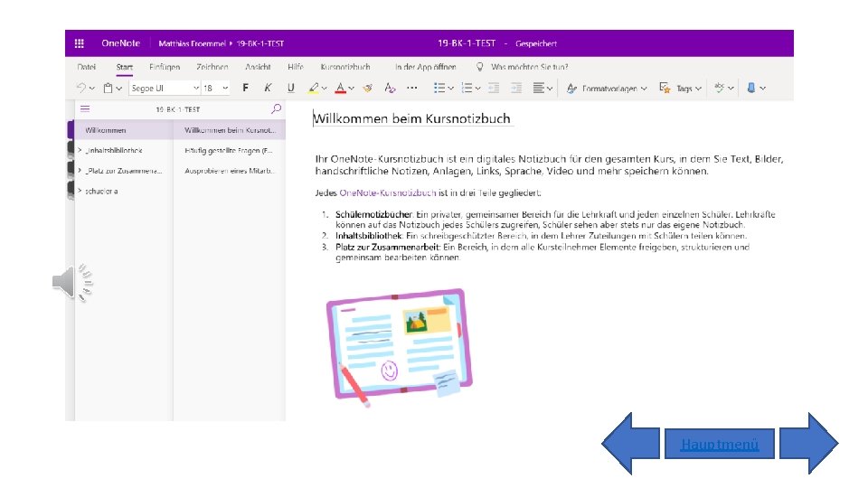This screenshot has width=868, height=488.
Task: Switch to the Kursnotizbuch tab
Action: click(x=345, y=67)
